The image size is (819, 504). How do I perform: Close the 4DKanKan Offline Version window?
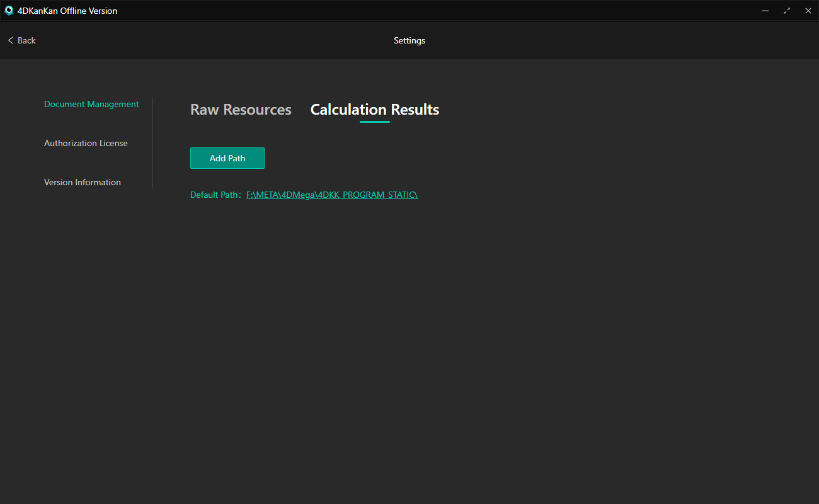pyautogui.click(x=808, y=11)
